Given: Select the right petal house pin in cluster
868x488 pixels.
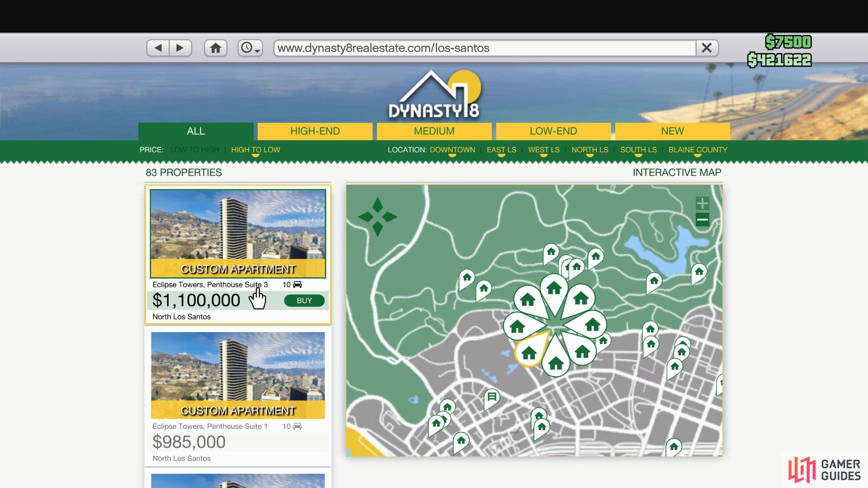Looking at the screenshot, I should click(x=591, y=324).
